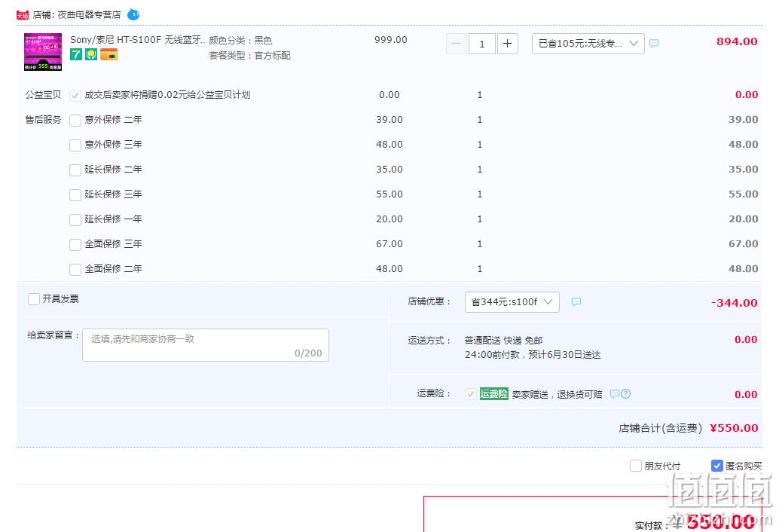This screenshot has height=532, width=779.
Task: Click 套餐类型：官方标配 attribute text
Action: (249, 56)
